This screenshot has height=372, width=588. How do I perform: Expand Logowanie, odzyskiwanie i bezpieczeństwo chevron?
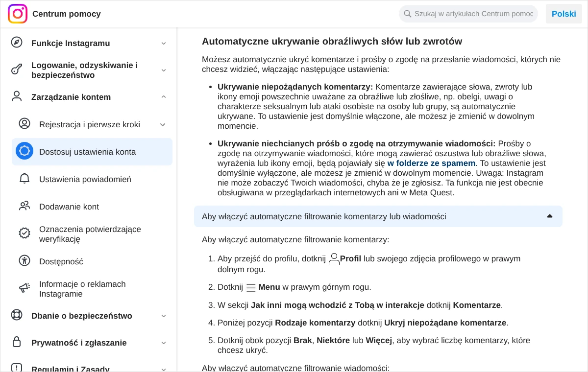point(164,70)
